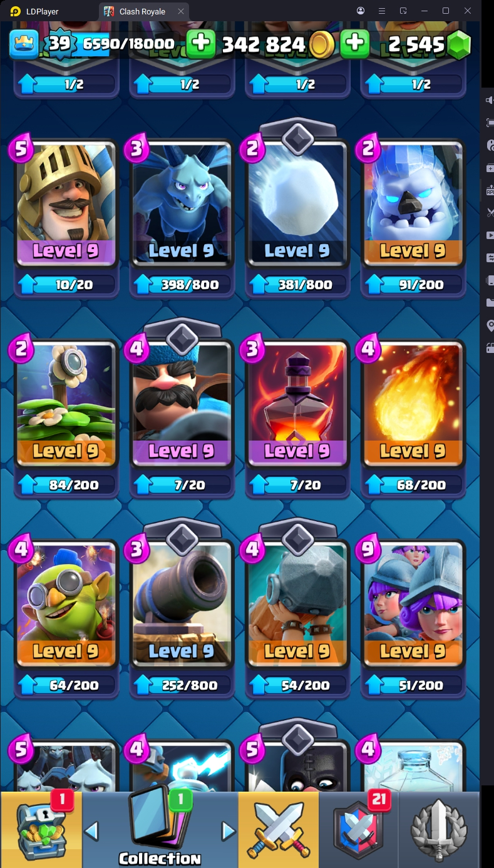The image size is (494, 868).
Task: Tap the gold coin icon
Action: coord(322,44)
